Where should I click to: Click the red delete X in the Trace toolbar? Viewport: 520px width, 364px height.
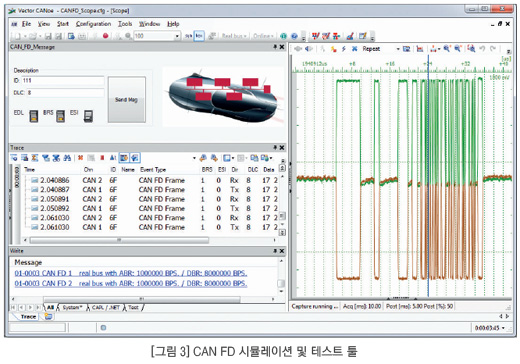[80, 158]
